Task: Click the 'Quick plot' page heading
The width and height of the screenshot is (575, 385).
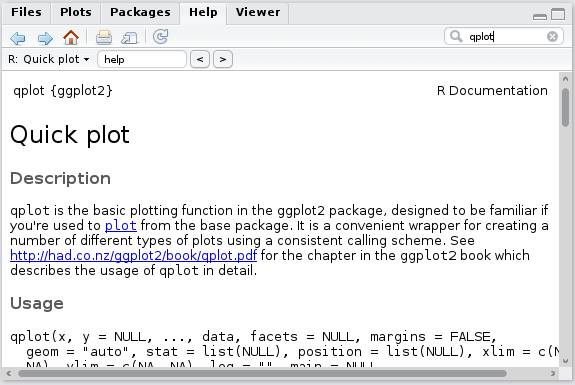Action: tap(70, 135)
